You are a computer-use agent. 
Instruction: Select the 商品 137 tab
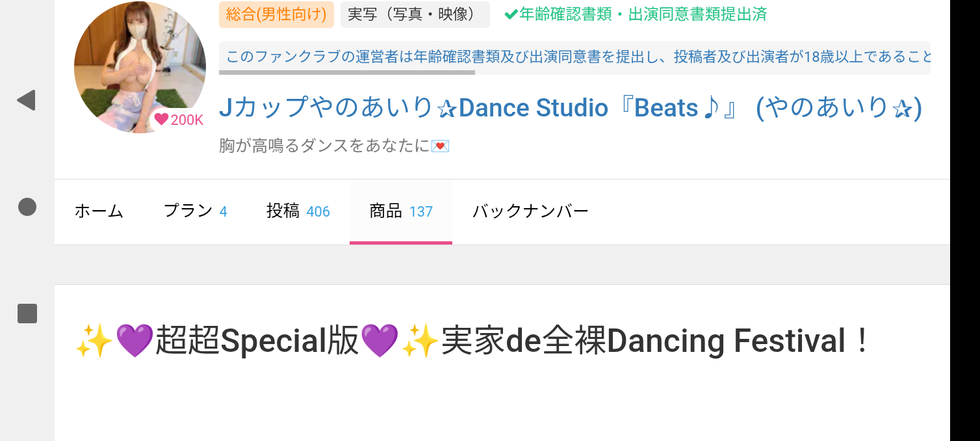(401, 211)
